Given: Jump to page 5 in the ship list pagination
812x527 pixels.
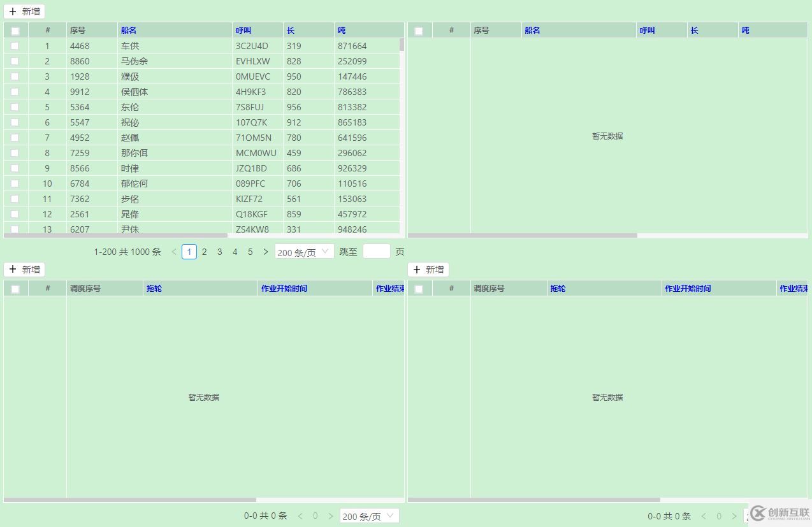Looking at the screenshot, I should (x=250, y=252).
